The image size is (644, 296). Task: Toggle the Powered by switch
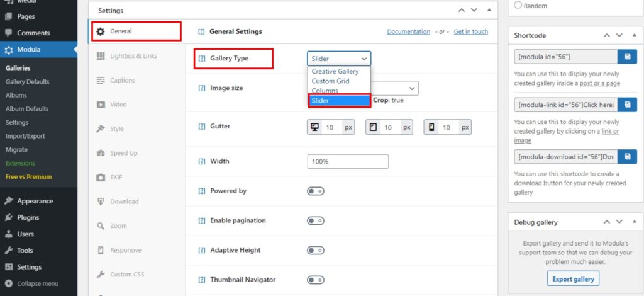click(x=315, y=191)
